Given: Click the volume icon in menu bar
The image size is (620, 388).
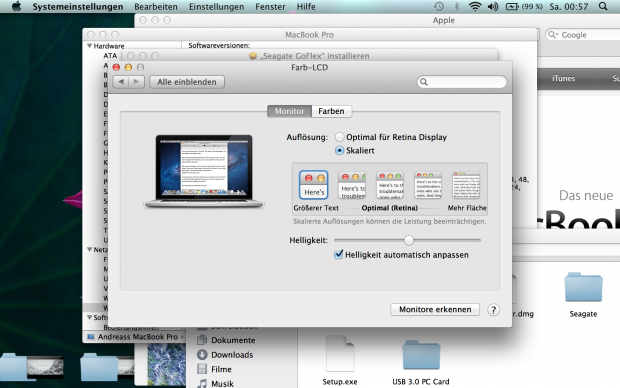Looking at the screenshot, I should [x=493, y=6].
